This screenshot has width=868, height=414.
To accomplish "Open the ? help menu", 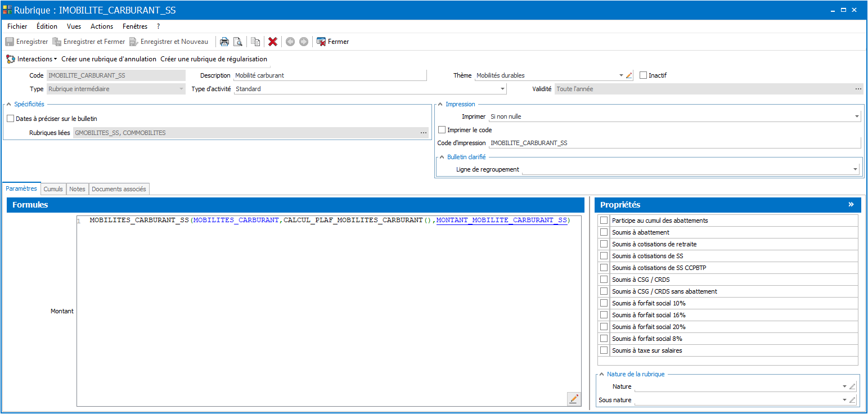I will [x=159, y=26].
